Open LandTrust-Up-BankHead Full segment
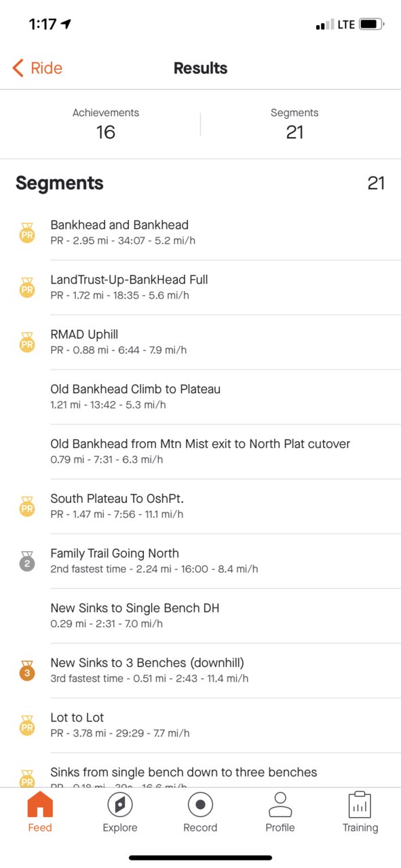 (x=201, y=287)
